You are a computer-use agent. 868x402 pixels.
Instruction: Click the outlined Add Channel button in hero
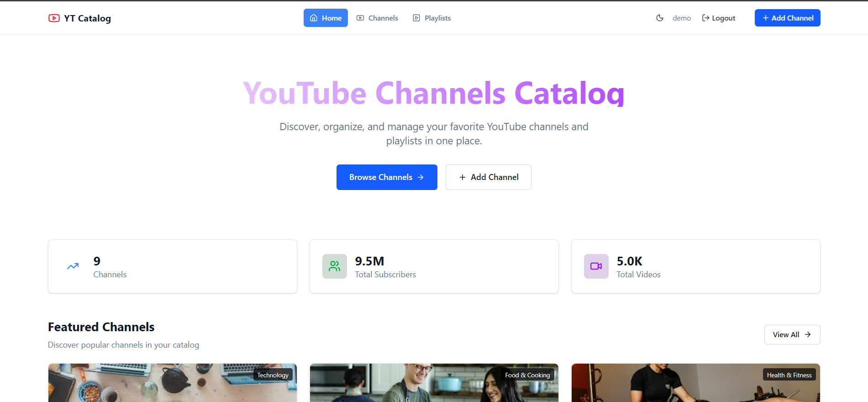(x=488, y=177)
